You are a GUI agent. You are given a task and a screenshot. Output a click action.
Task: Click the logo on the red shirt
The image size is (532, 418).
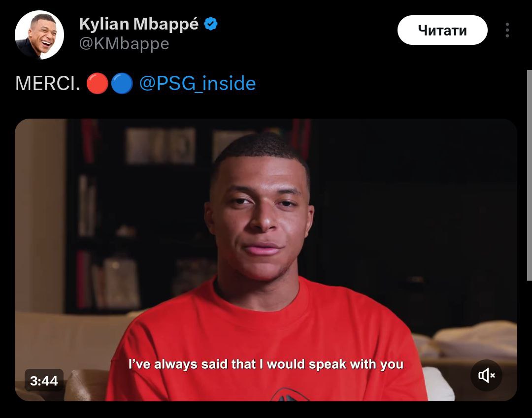(288, 394)
